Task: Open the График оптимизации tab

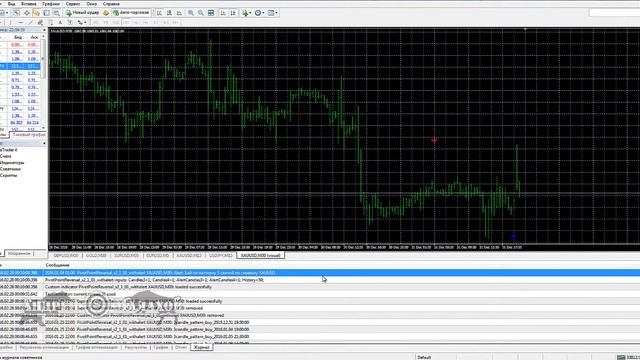Action: point(97,347)
